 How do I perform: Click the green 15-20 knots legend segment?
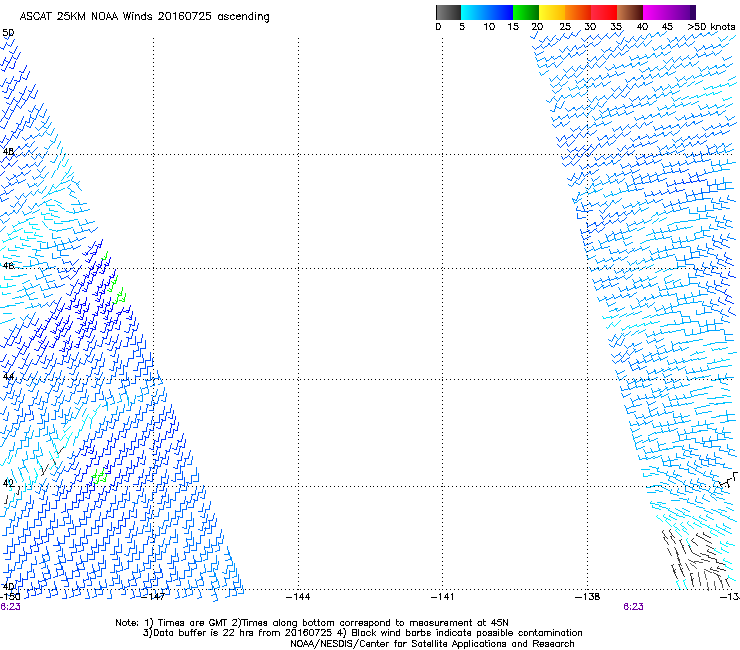(x=526, y=12)
